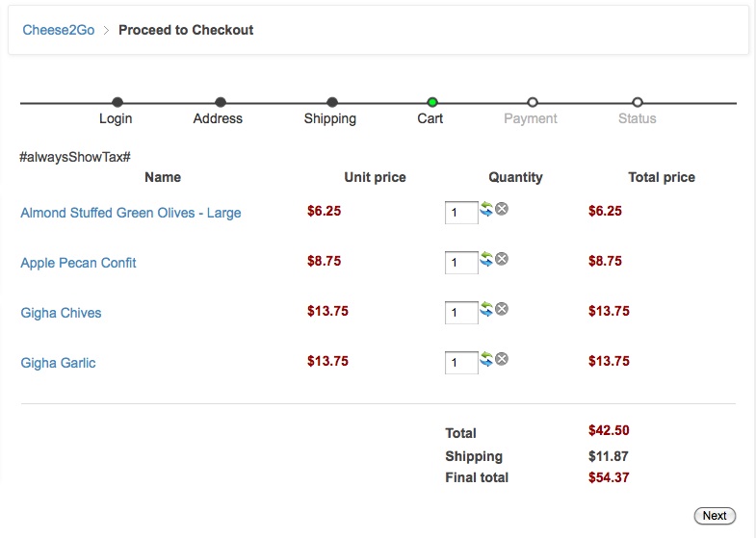Viewport: 756px width, 538px height.
Task: Delete Gigha Chives from the cart
Action: pyautogui.click(x=502, y=309)
